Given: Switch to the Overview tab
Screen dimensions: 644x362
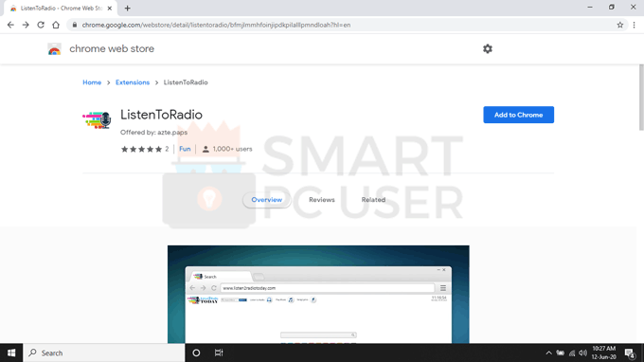Looking at the screenshot, I should (266, 200).
